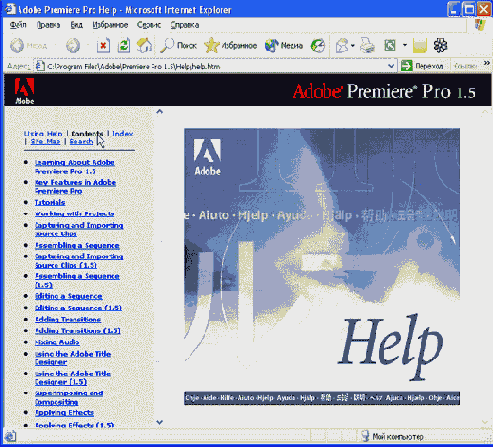Open Assembling a Sequence link
493x447 pixels.
coord(77,245)
